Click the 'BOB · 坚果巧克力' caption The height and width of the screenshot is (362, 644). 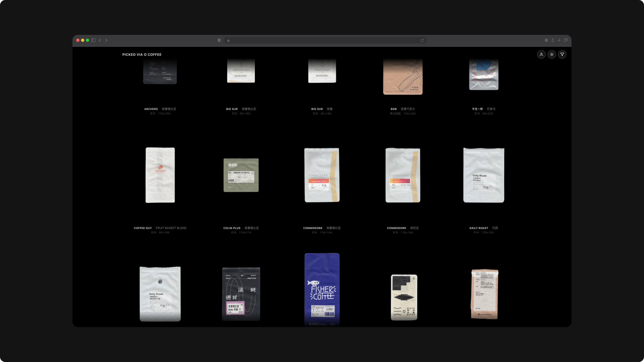[x=403, y=109]
